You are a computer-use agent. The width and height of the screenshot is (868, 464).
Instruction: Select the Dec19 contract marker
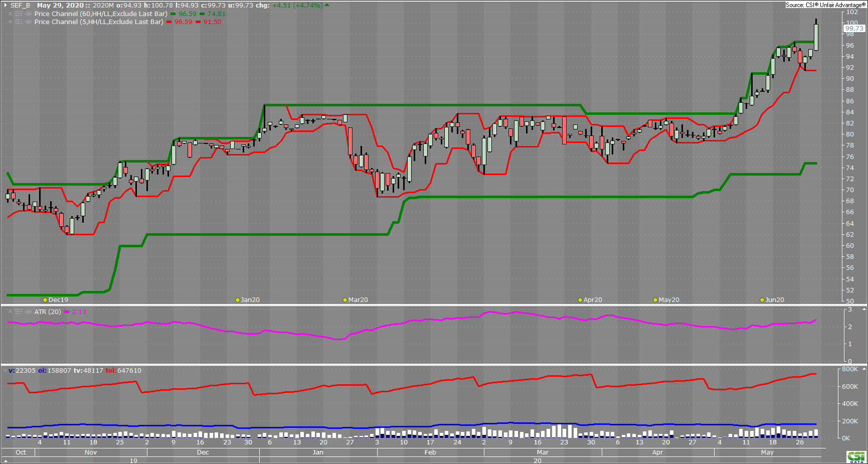point(45,300)
